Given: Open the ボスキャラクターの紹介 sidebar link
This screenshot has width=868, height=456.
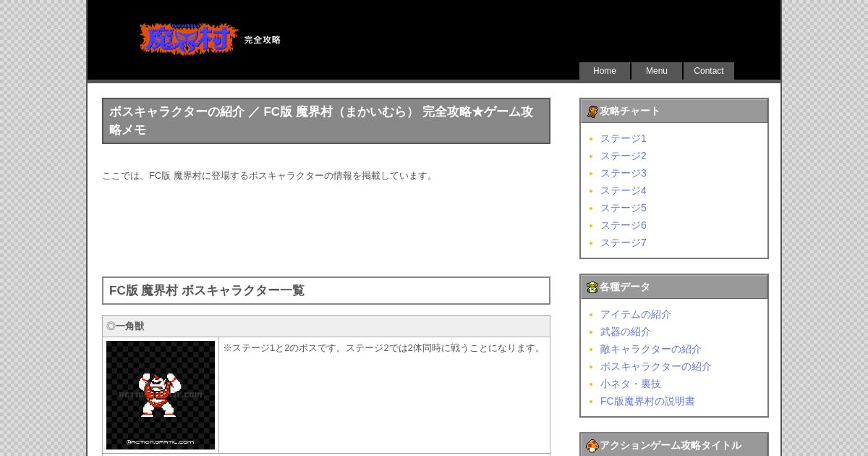Looking at the screenshot, I should [656, 366].
